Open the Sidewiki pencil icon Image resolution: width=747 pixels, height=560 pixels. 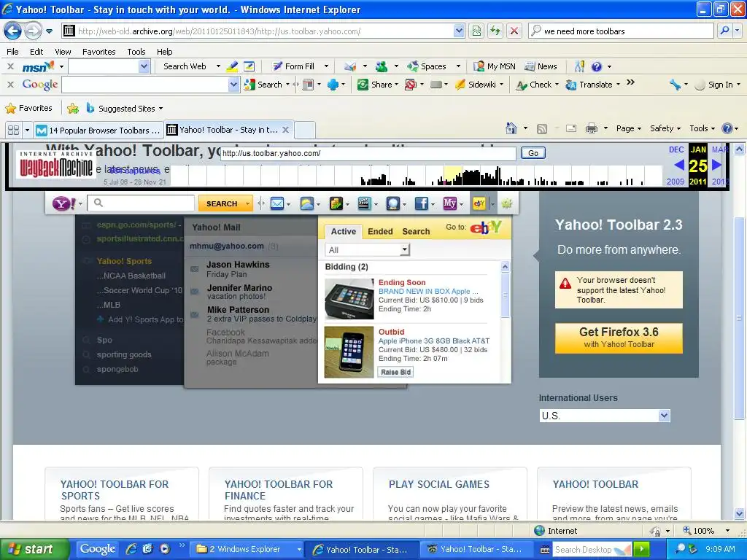pyautogui.click(x=460, y=85)
